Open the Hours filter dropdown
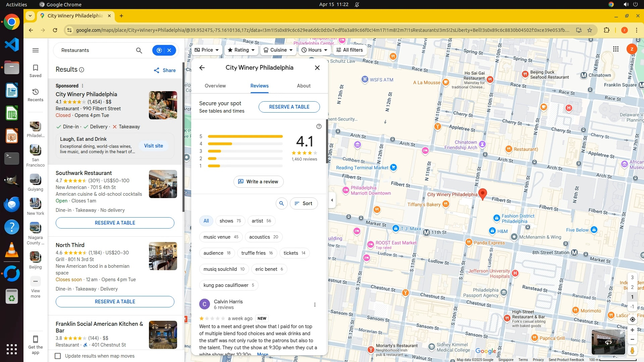The height and width of the screenshot is (362, 644). tap(314, 50)
